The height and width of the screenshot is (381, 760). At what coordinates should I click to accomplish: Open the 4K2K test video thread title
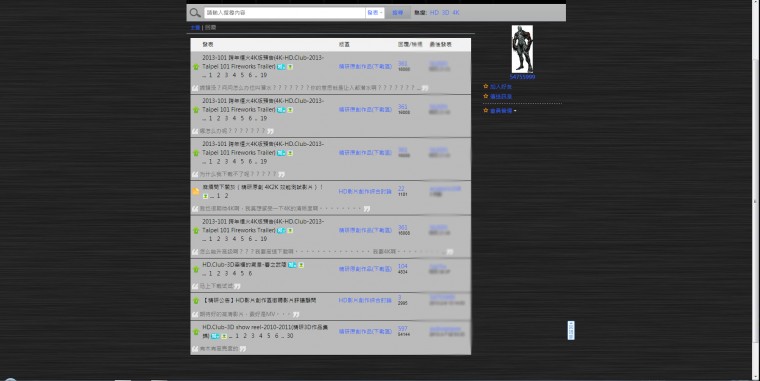pyautogui.click(x=263, y=187)
